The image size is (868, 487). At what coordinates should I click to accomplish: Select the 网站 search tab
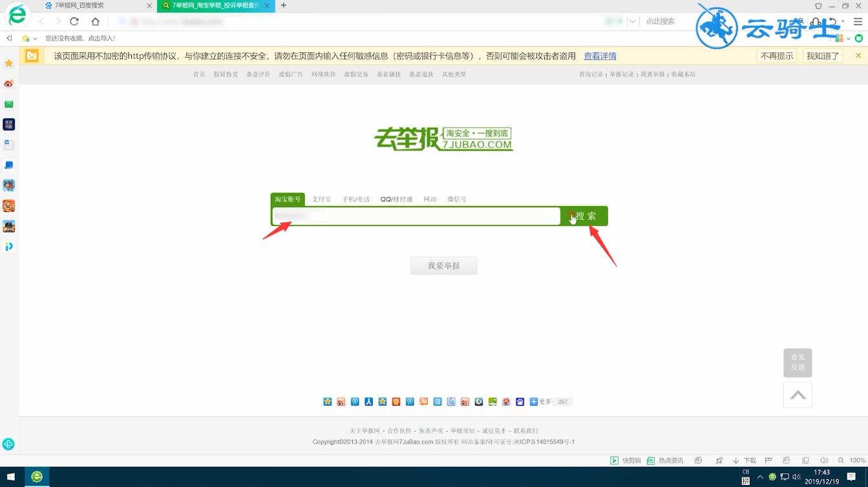430,200
